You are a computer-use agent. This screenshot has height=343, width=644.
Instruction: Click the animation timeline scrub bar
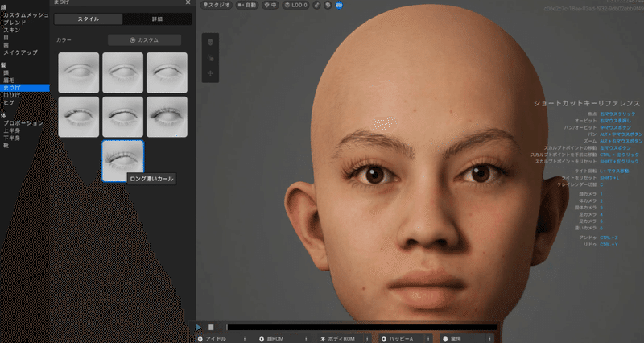[361, 328]
